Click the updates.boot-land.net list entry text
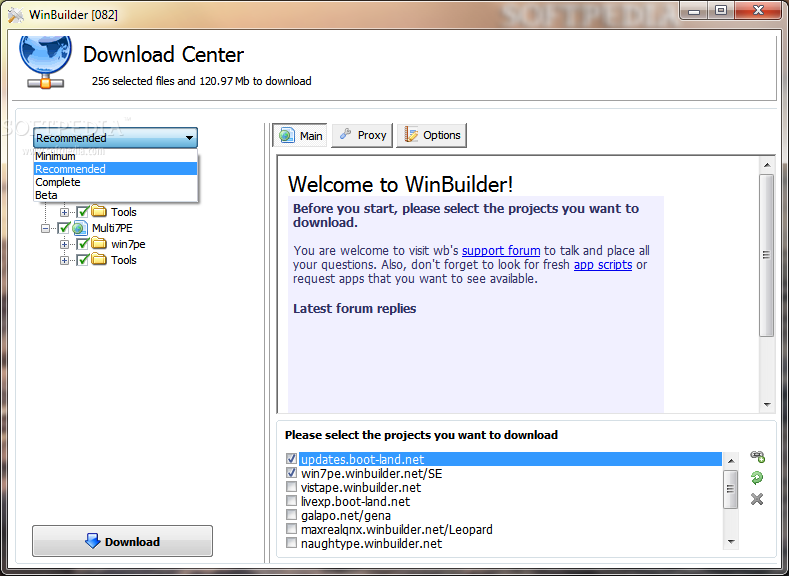Screen dimensions: 789x576 [362, 459]
